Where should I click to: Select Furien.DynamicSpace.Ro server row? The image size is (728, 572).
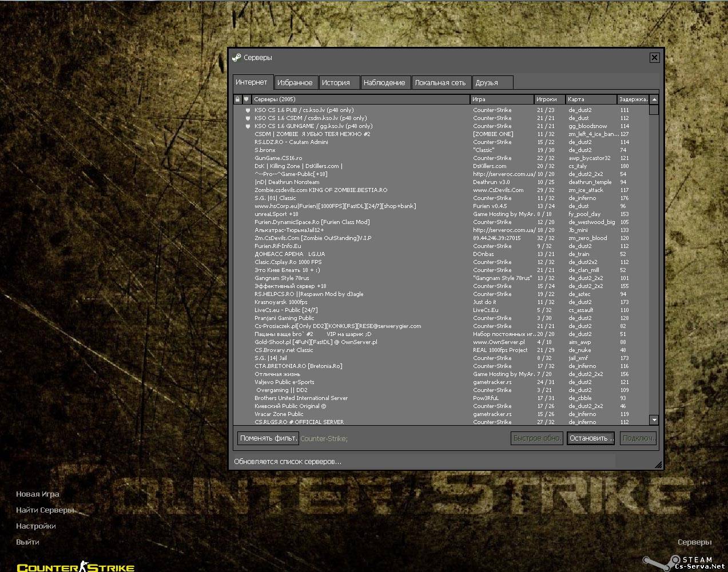441,222
